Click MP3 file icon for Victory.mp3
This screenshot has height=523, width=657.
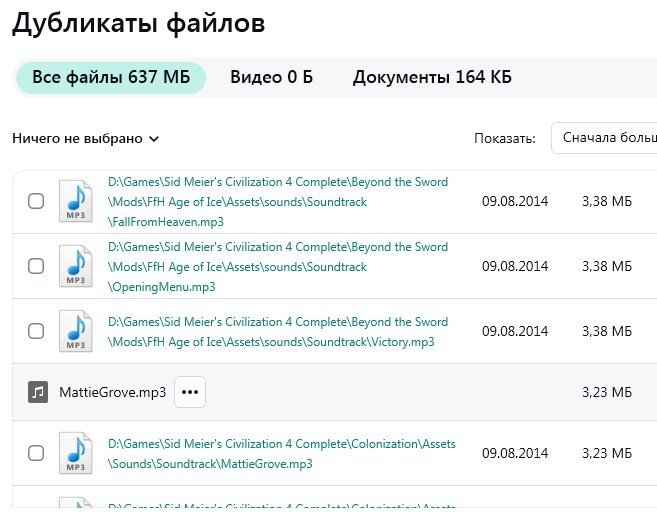click(x=75, y=331)
